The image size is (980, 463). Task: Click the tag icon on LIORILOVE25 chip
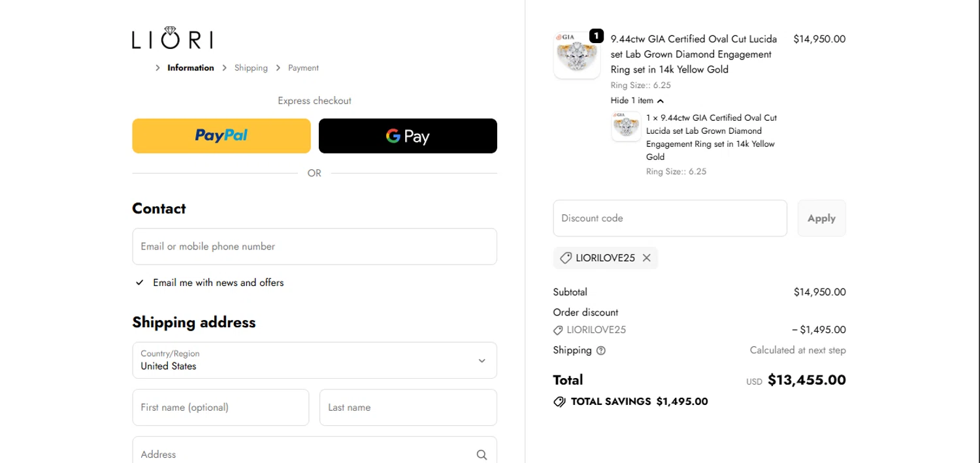pyautogui.click(x=566, y=258)
